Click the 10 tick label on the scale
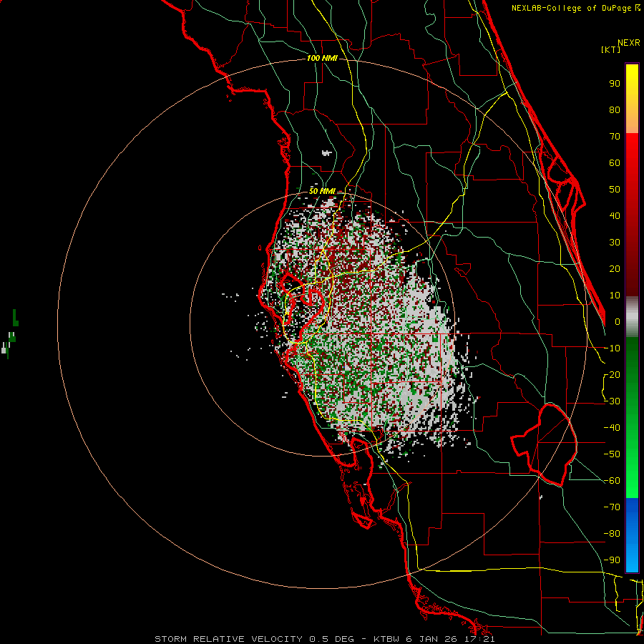Screen dimensions: 644x644 (x=615, y=296)
